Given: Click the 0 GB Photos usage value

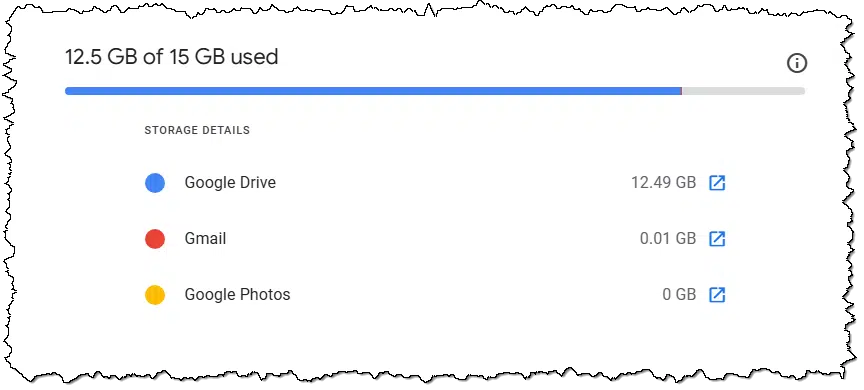Looking at the screenshot, I should click(679, 295).
